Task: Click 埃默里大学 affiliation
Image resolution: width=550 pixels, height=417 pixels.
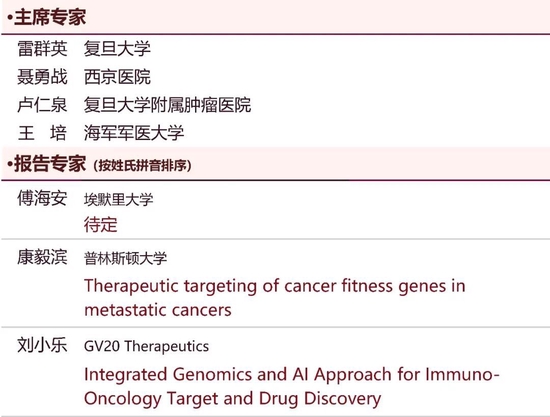Action: click(119, 200)
